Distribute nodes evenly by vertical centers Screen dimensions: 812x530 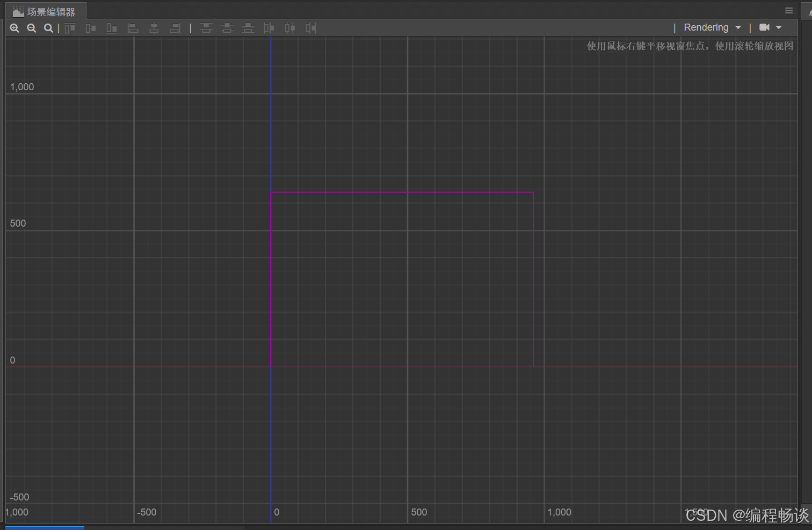coord(227,28)
